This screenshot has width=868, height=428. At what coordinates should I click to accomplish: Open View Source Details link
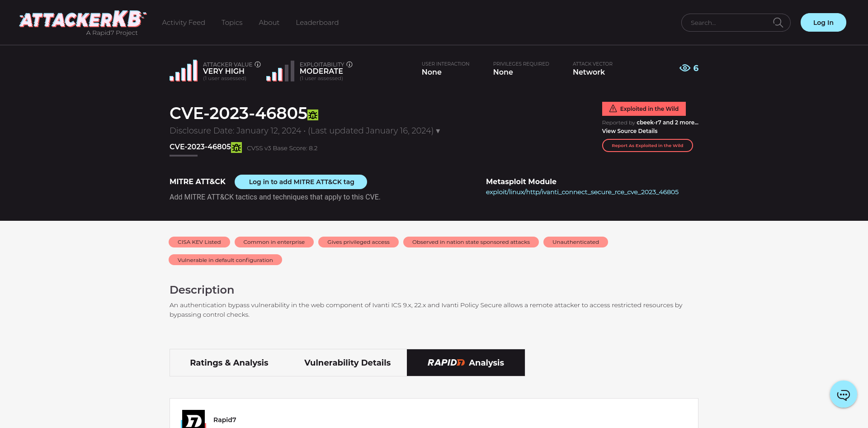630,131
